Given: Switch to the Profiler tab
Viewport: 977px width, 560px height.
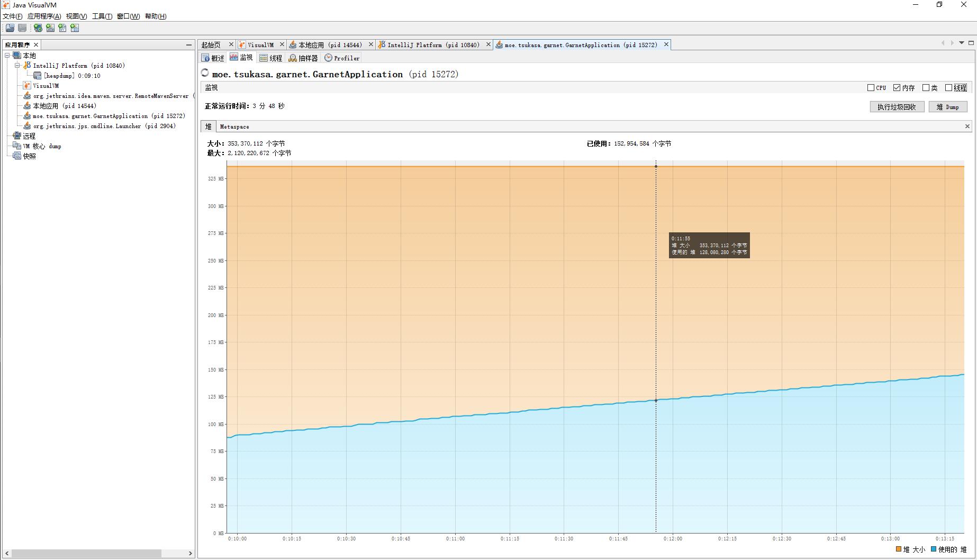Looking at the screenshot, I should [342, 58].
